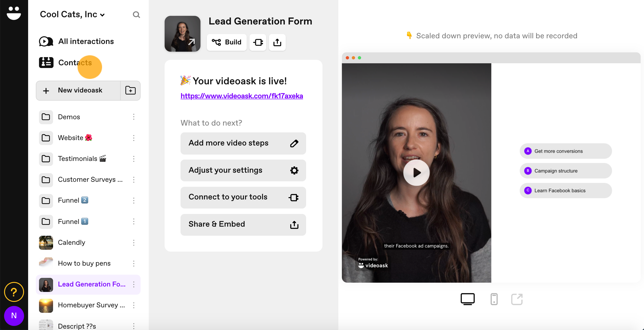The height and width of the screenshot is (330, 644).
Task: Open preview in new tab icon
Action: (x=517, y=299)
